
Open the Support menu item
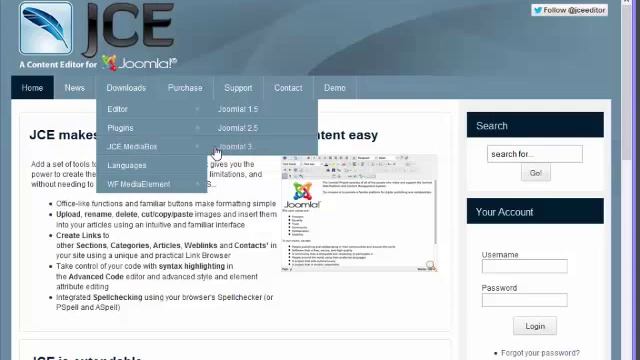(238, 88)
